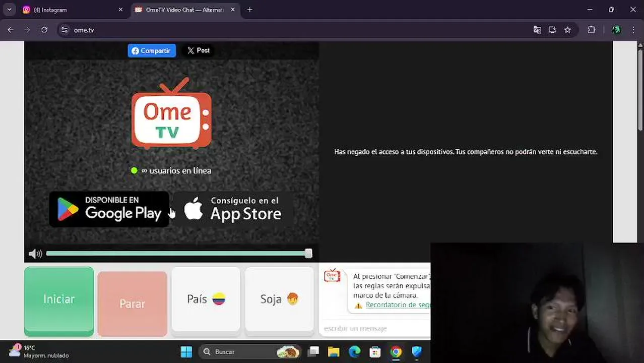The height and width of the screenshot is (363, 644).
Task: Close the Instagram tab
Action: point(120,10)
